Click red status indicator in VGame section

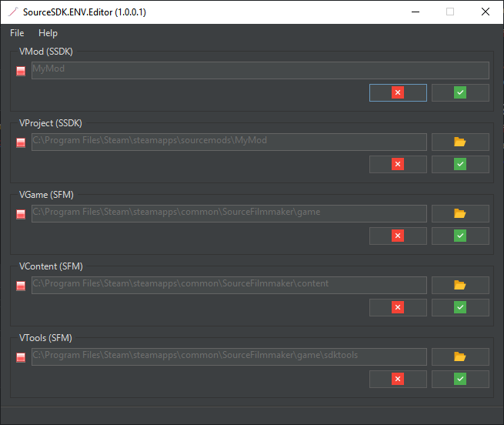(x=21, y=214)
